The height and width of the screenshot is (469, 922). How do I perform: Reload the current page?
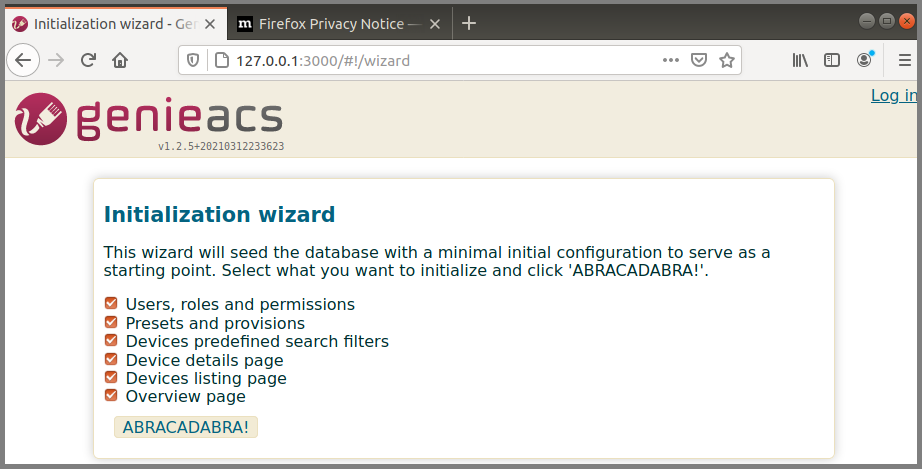(x=88, y=60)
